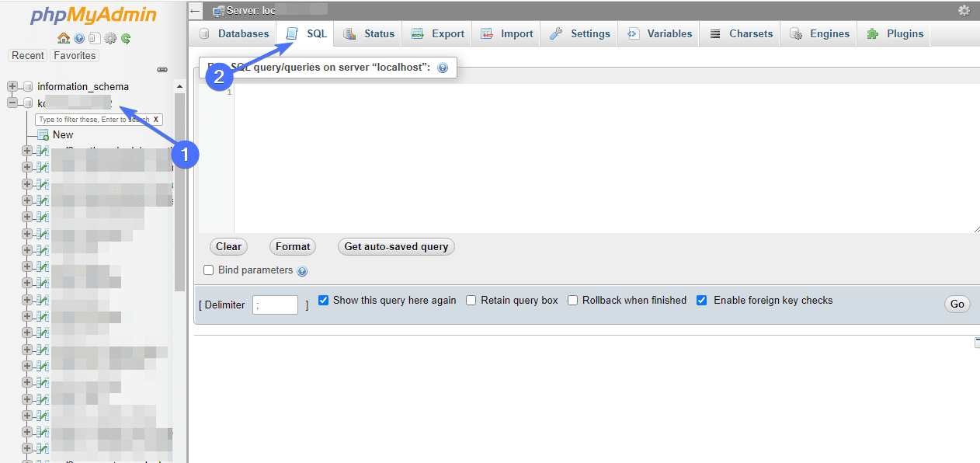Switch to the SQL tab

click(306, 34)
